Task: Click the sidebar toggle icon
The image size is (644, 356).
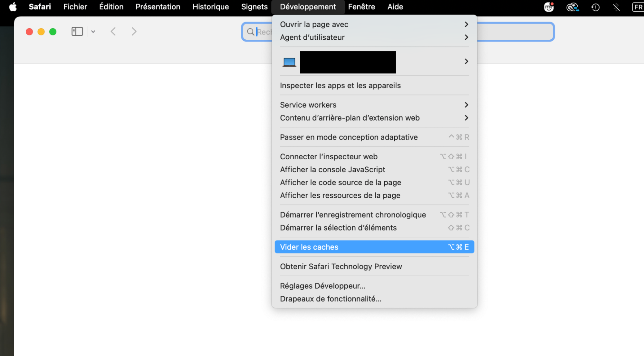Action: coord(77,32)
